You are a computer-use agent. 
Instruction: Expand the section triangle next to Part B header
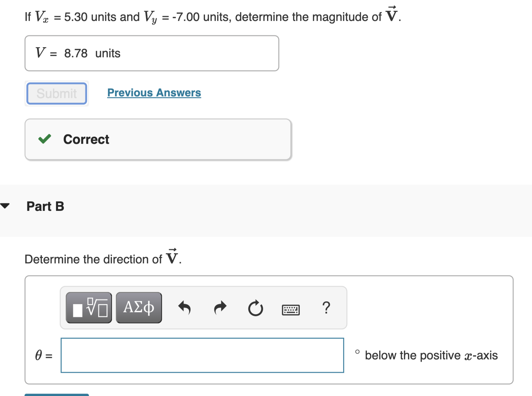click(5, 206)
